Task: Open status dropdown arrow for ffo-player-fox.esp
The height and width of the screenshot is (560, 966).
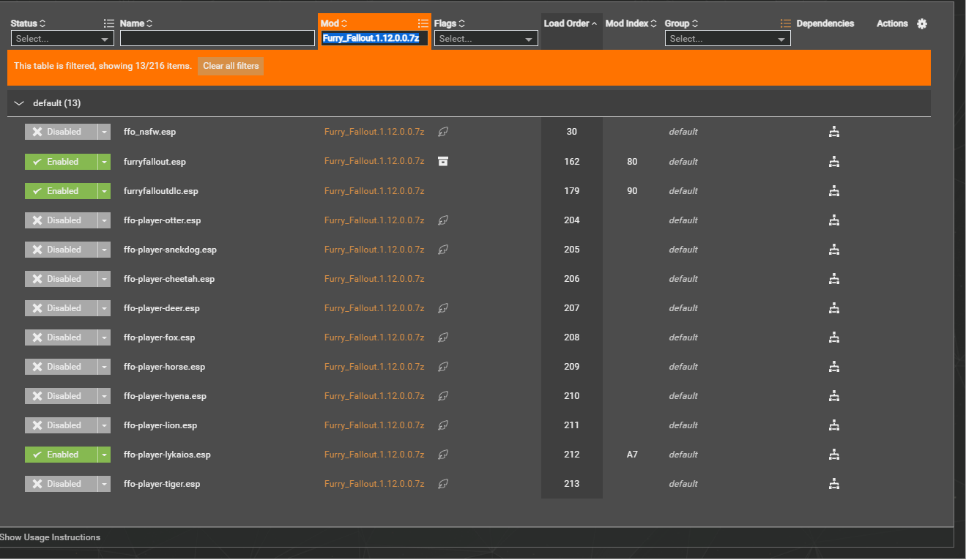Action: tap(104, 337)
